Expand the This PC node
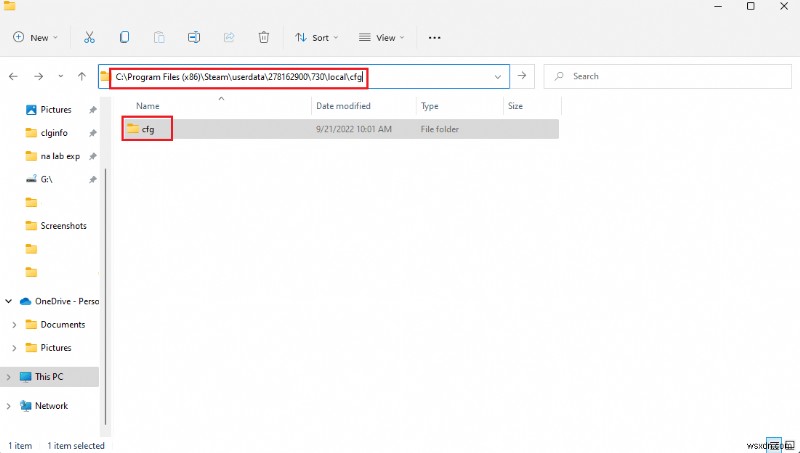Viewport: 800px width, 453px height. pos(8,377)
